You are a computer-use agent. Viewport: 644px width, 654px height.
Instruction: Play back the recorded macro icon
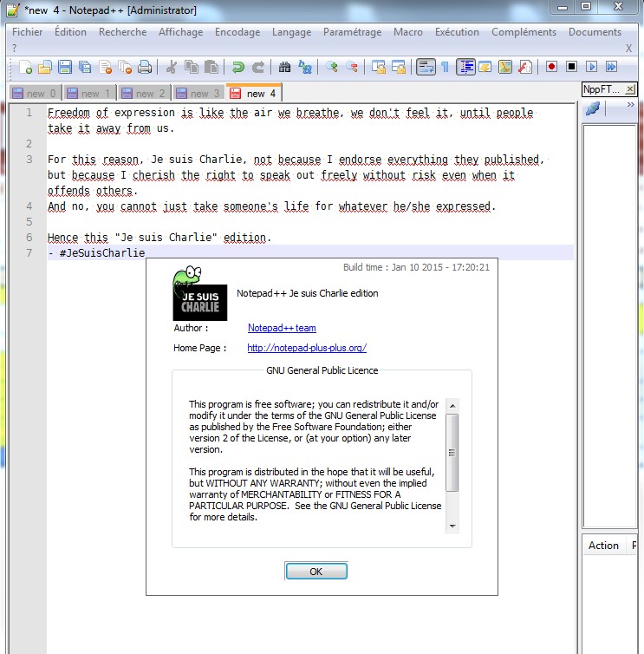(591, 67)
